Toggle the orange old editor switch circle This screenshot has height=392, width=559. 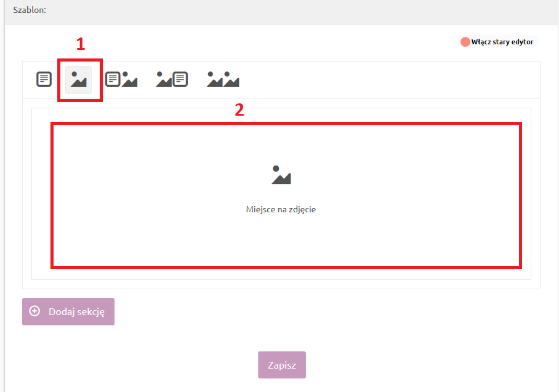pos(465,42)
